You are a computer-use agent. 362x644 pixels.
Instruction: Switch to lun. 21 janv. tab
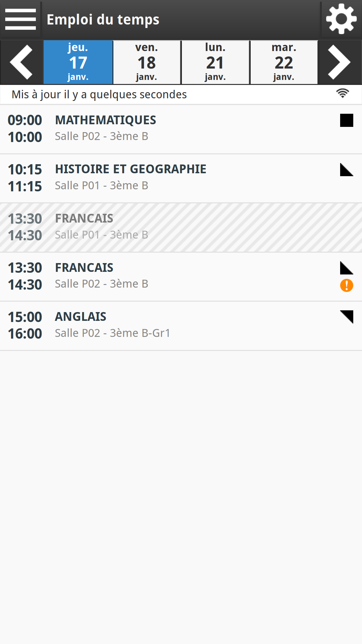click(215, 62)
